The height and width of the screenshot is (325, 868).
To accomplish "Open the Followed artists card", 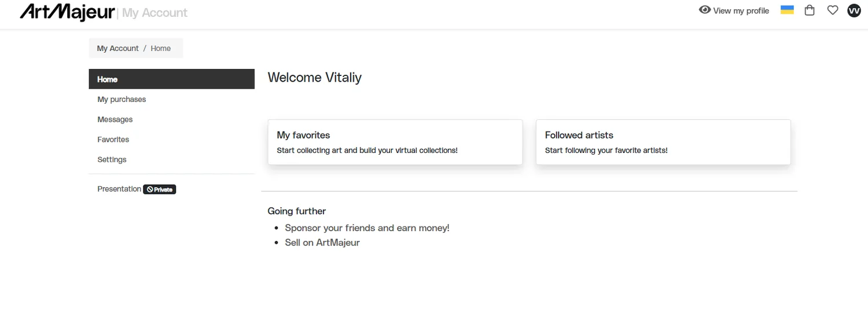I will pyautogui.click(x=663, y=142).
